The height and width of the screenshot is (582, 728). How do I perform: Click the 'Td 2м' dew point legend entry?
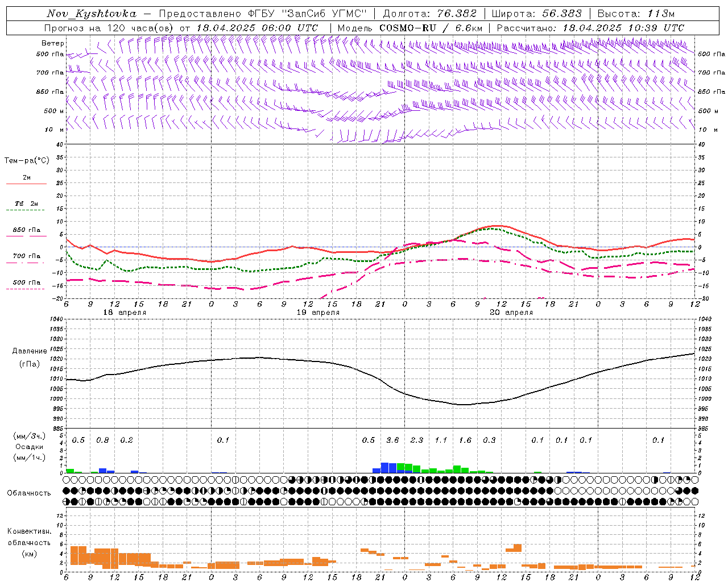coord(26,203)
